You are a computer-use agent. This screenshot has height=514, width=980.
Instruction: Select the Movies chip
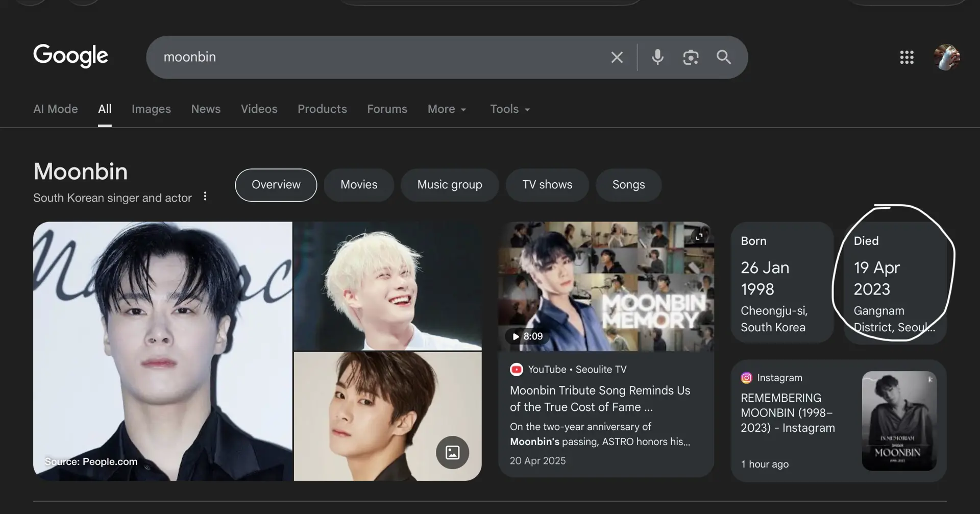coord(359,185)
